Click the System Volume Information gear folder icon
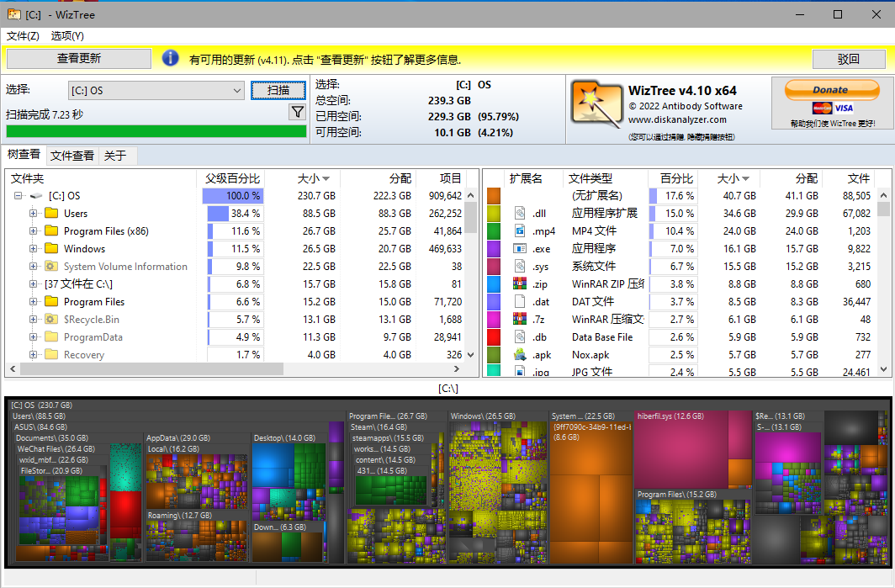This screenshot has width=895, height=588. click(51, 266)
